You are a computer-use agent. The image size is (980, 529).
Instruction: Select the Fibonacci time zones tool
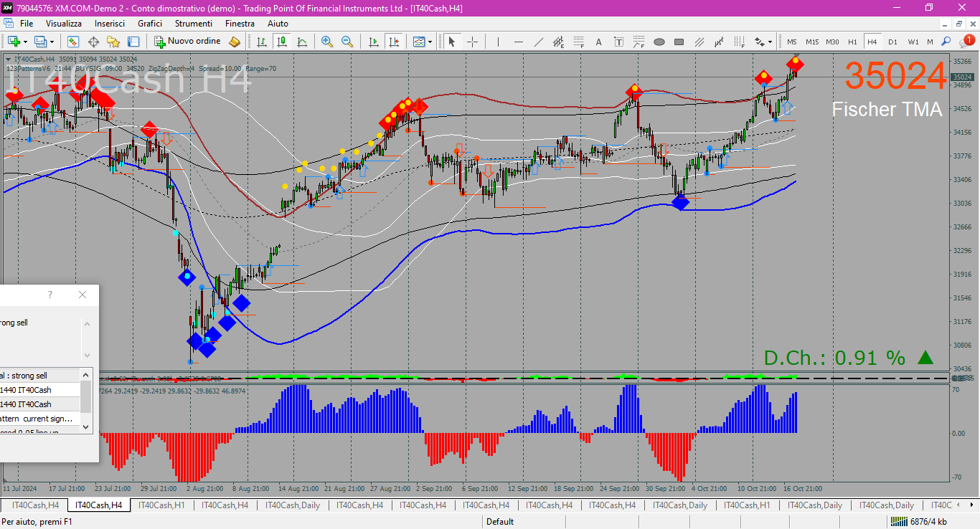pyautogui.click(x=739, y=42)
